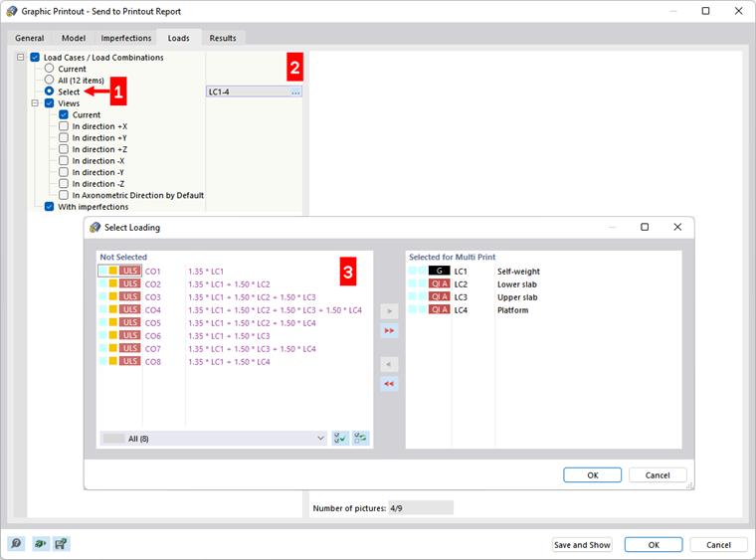
Task: Click the ellipsis button next to LC1-4
Action: click(x=295, y=92)
